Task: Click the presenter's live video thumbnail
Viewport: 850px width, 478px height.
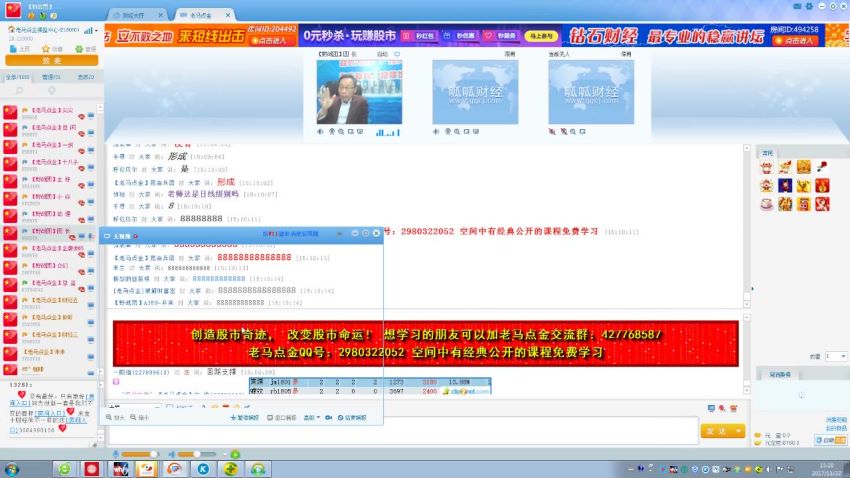Action: (x=359, y=92)
